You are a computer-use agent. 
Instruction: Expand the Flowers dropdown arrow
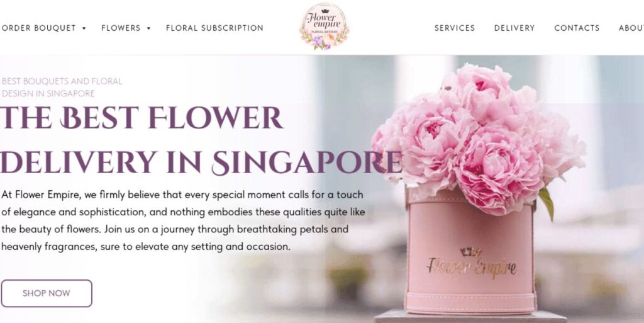point(148,28)
